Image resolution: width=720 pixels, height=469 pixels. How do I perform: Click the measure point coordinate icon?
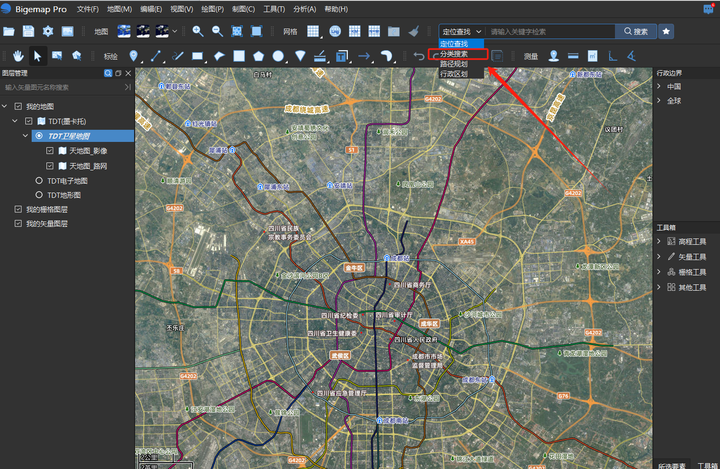point(554,56)
